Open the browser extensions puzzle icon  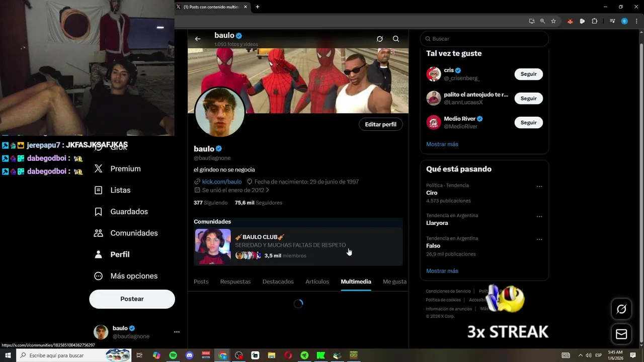click(x=595, y=21)
